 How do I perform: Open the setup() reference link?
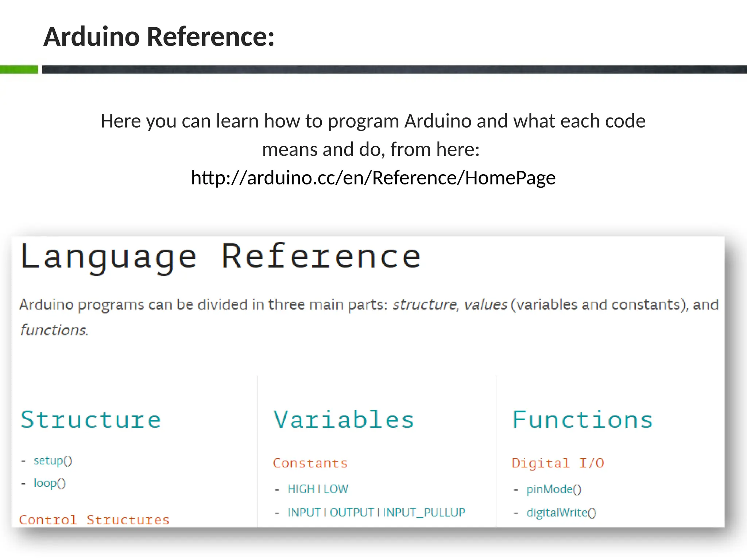53,460
